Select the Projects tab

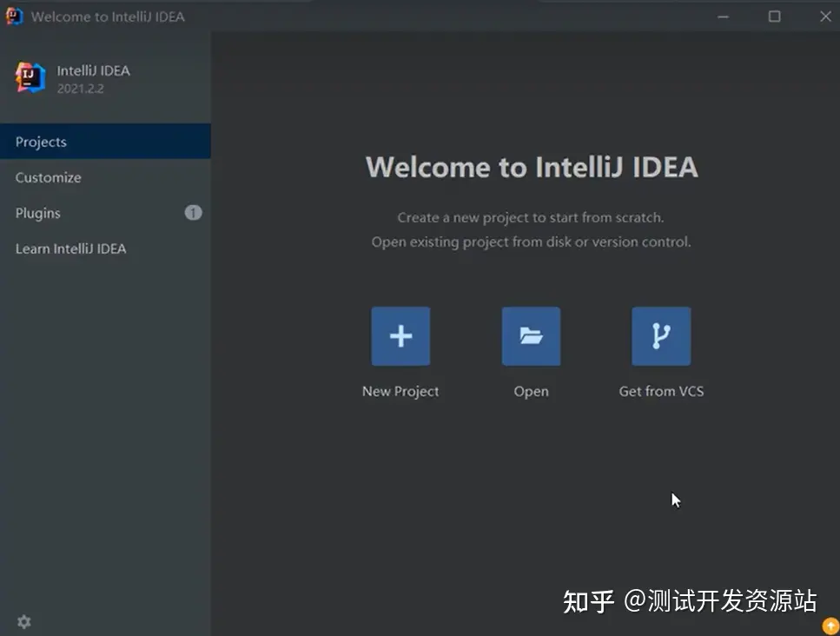105,142
